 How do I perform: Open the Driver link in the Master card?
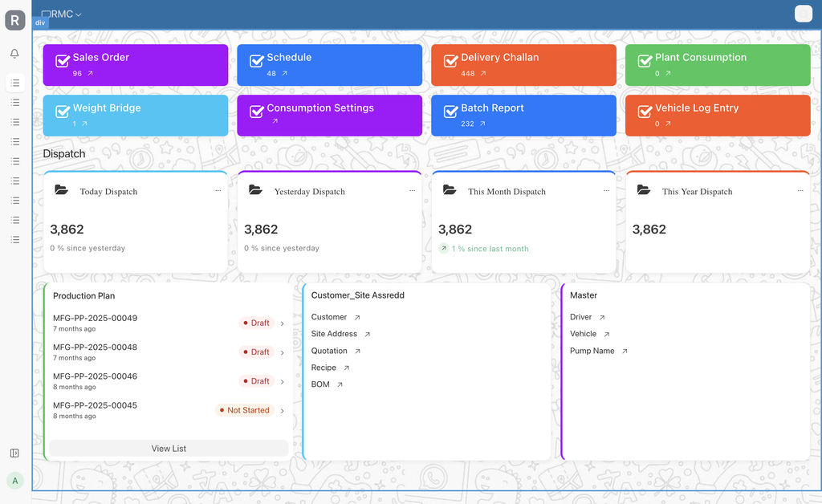tap(581, 317)
